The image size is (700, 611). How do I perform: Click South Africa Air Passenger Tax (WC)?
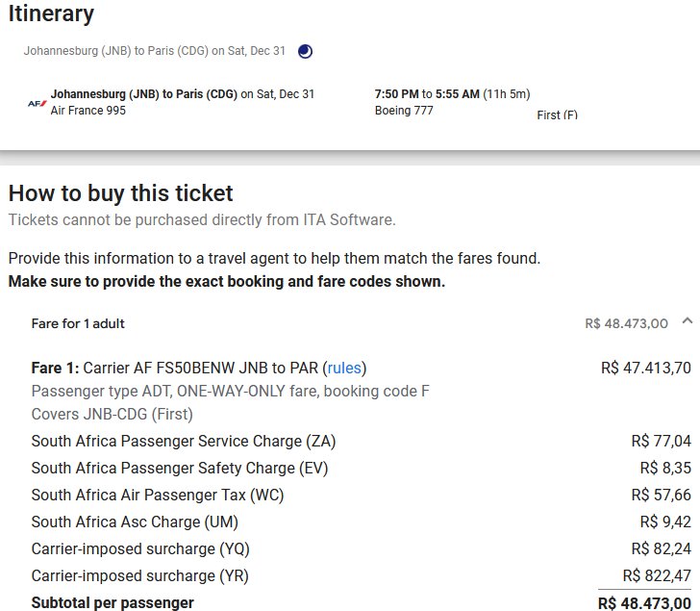(158, 495)
